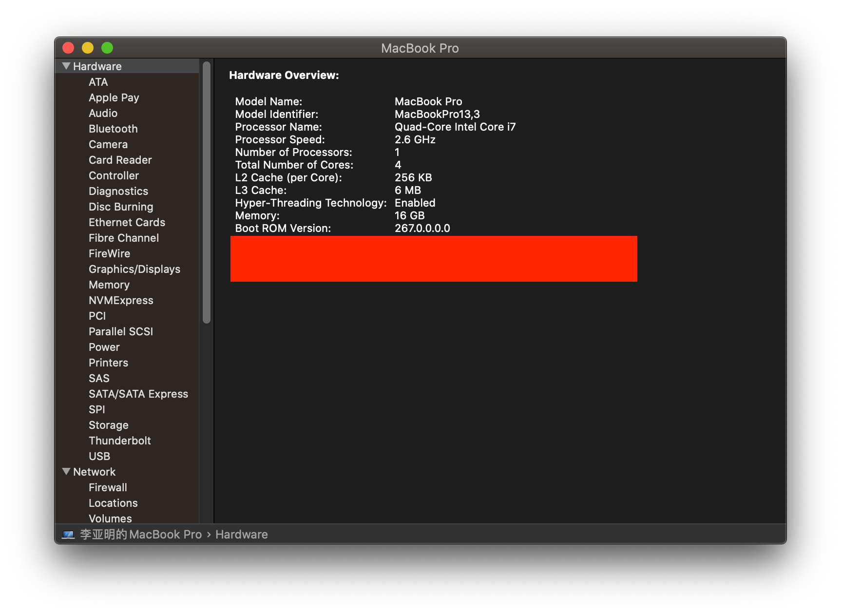Open Power information in sidebar

[x=104, y=347]
